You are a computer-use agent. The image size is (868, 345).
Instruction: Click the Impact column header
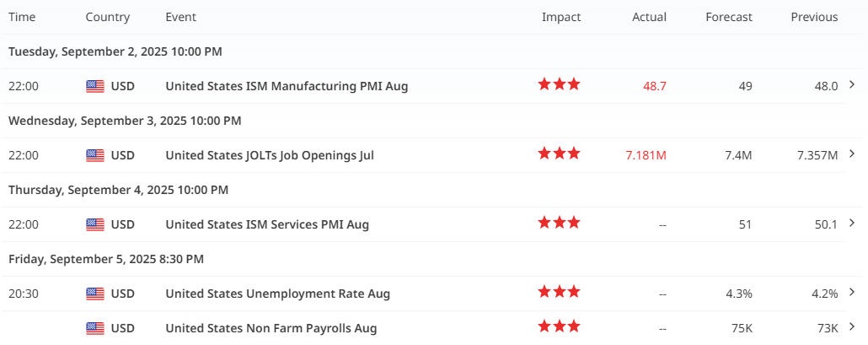pos(561,17)
